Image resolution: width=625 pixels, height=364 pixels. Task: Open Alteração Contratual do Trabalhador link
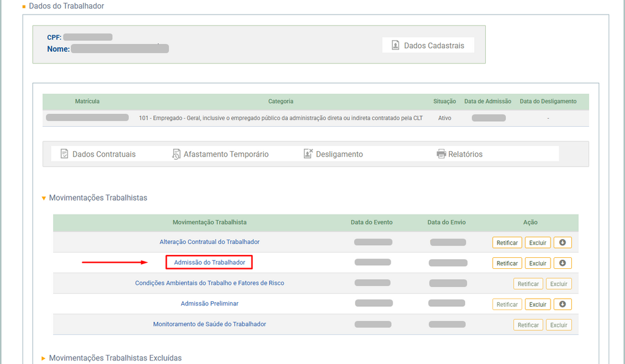tap(209, 242)
